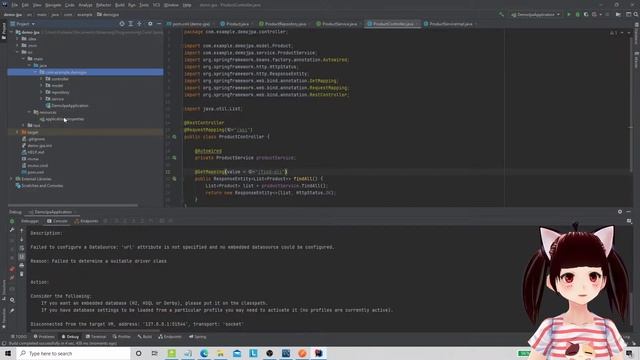Switch to the Product.java editor tab

coord(235,24)
